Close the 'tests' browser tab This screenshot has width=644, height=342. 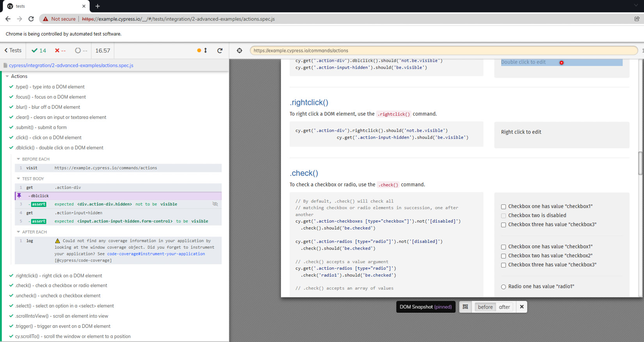(84, 6)
